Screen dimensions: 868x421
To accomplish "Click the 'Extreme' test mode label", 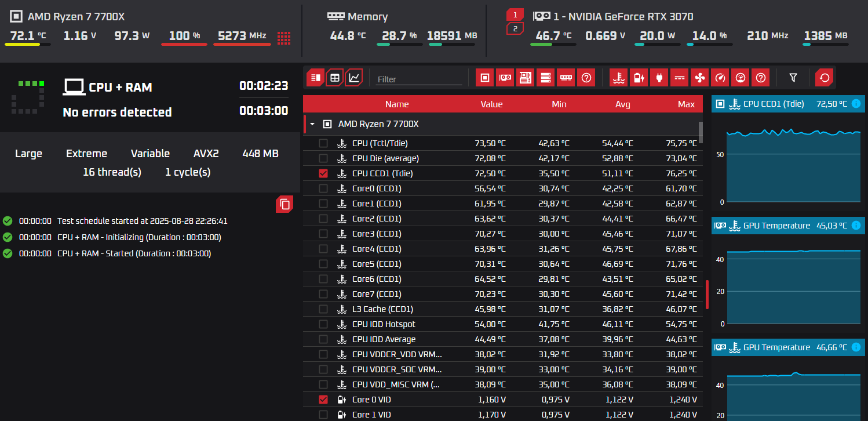I will click(86, 154).
